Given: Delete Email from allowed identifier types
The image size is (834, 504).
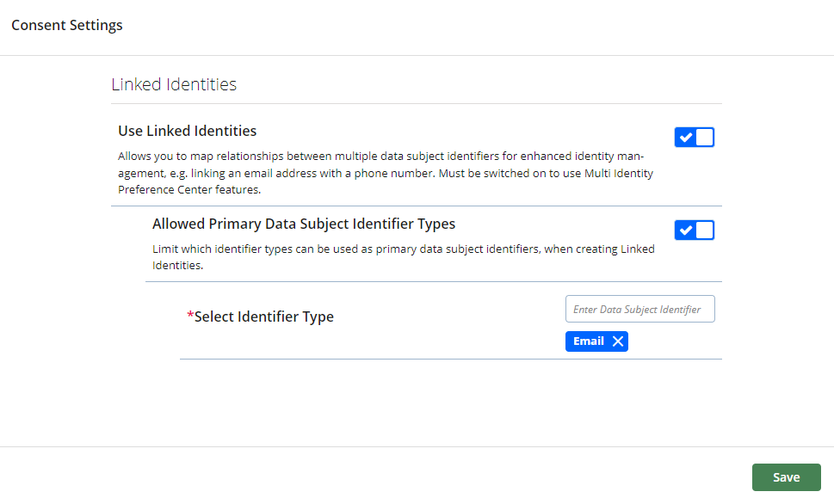Looking at the screenshot, I should click(618, 341).
